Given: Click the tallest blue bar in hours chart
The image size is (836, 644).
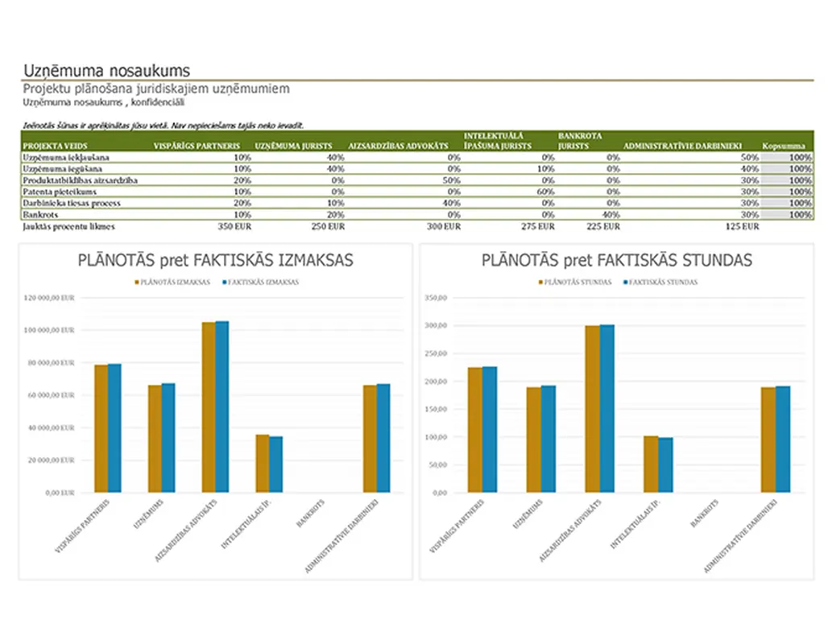Looking at the screenshot, I should click(607, 408).
